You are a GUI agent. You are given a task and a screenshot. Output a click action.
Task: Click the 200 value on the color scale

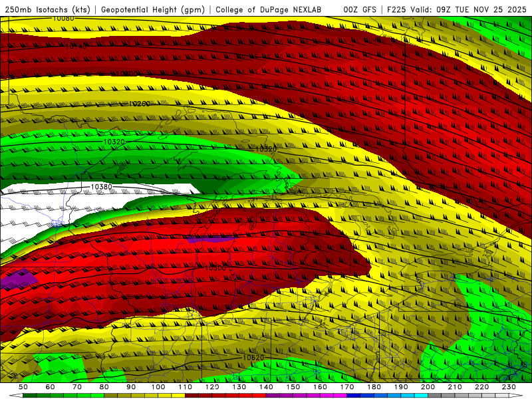tap(428, 387)
